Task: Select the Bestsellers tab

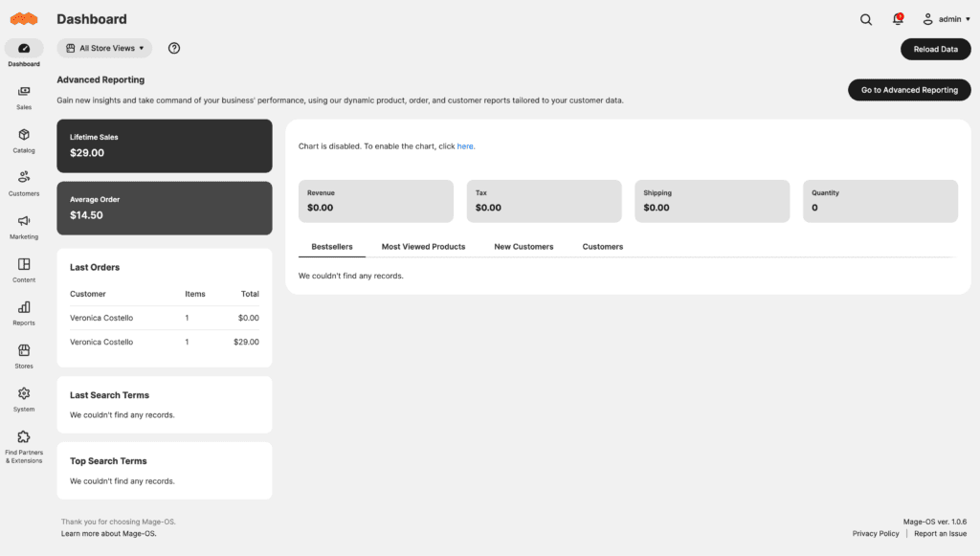Action: [332, 246]
